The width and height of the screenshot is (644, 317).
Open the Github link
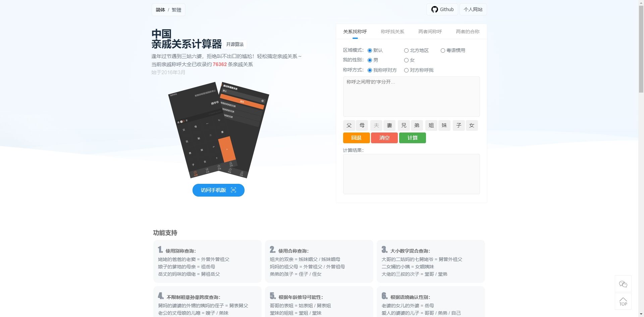pos(442,9)
